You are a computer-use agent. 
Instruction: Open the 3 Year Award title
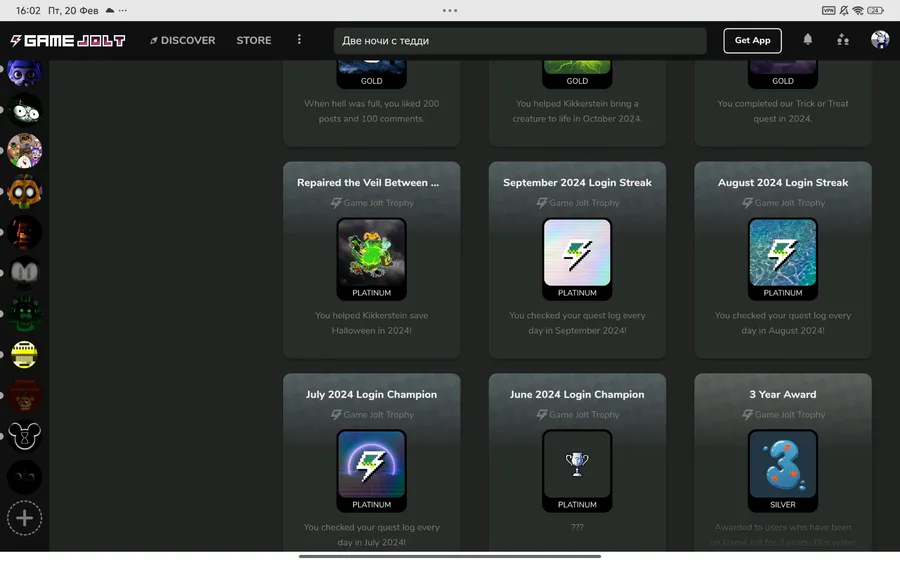783,394
